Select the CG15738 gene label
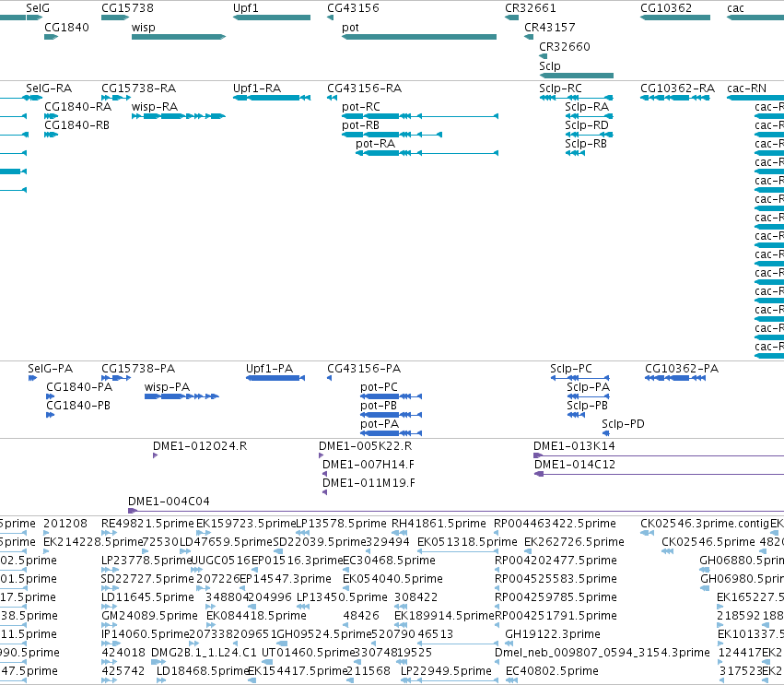This screenshot has height=685, width=784. point(127,8)
